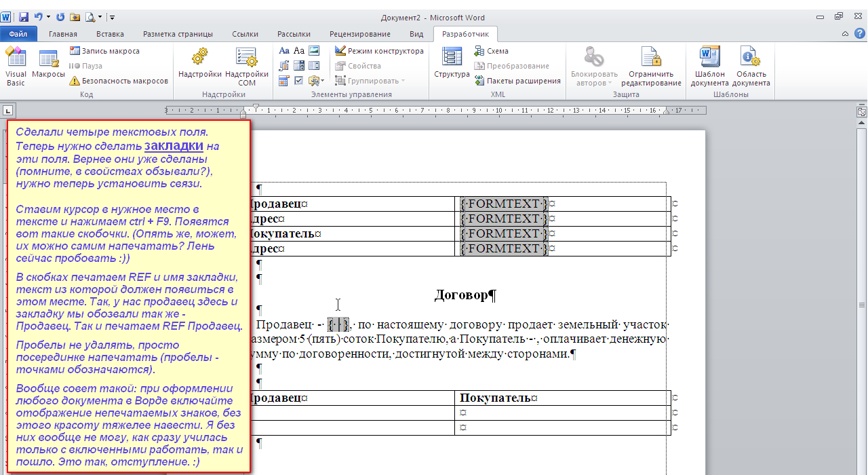Insert date picker content control
The image size is (868, 475).
(x=283, y=81)
